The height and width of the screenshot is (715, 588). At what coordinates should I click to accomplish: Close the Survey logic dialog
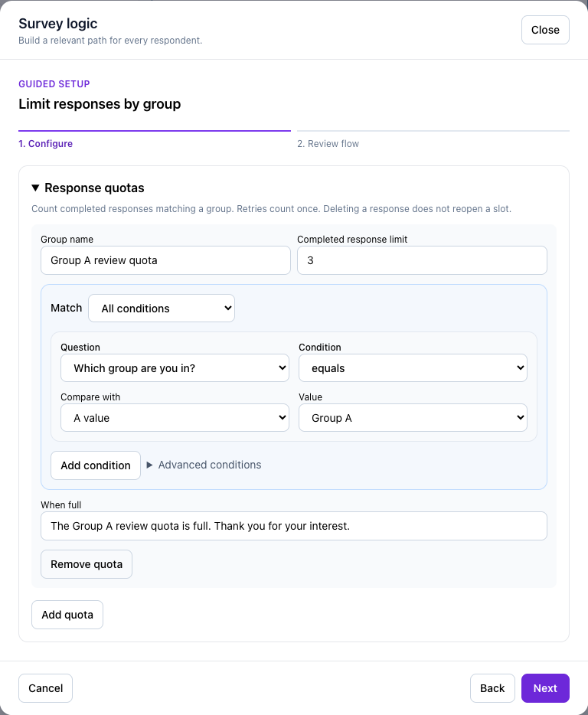(x=545, y=30)
